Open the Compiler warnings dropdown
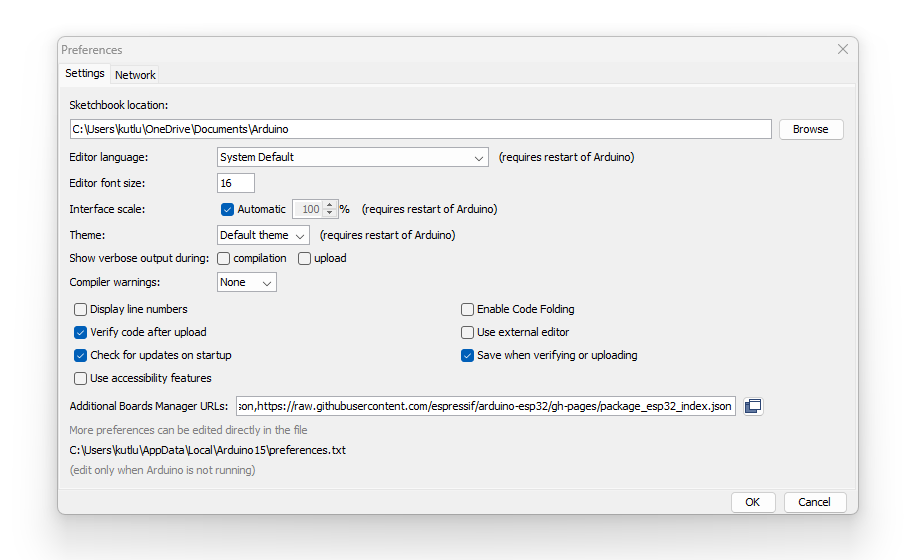 [247, 283]
